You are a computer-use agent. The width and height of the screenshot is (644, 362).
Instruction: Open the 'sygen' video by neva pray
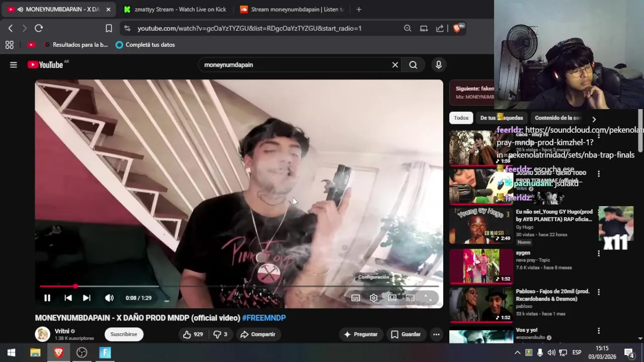pyautogui.click(x=481, y=266)
